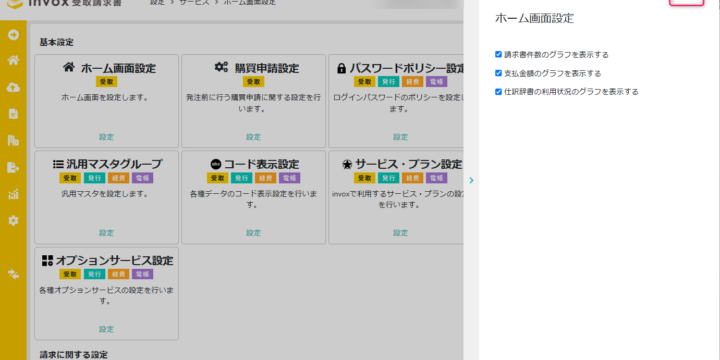Image resolution: width=720 pixels, height=360 pixels.
Task: Click 電帳 tag on コード表示設定 card
Action: 289,178
